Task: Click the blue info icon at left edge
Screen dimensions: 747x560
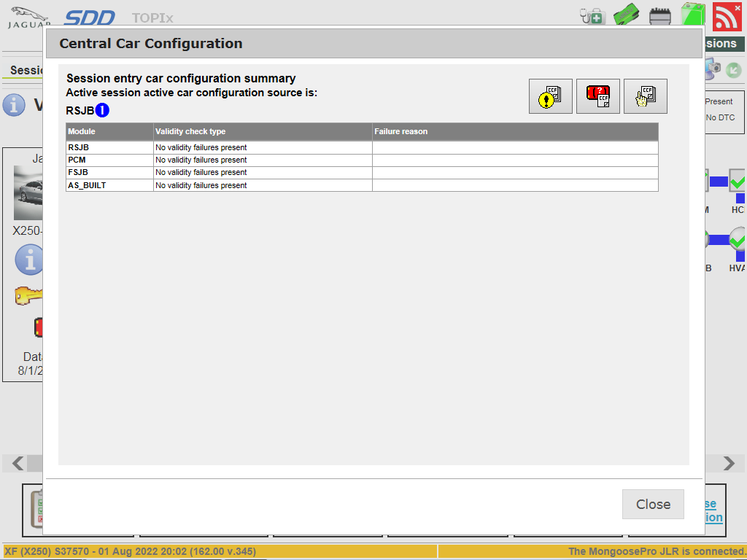Action: pos(13,105)
